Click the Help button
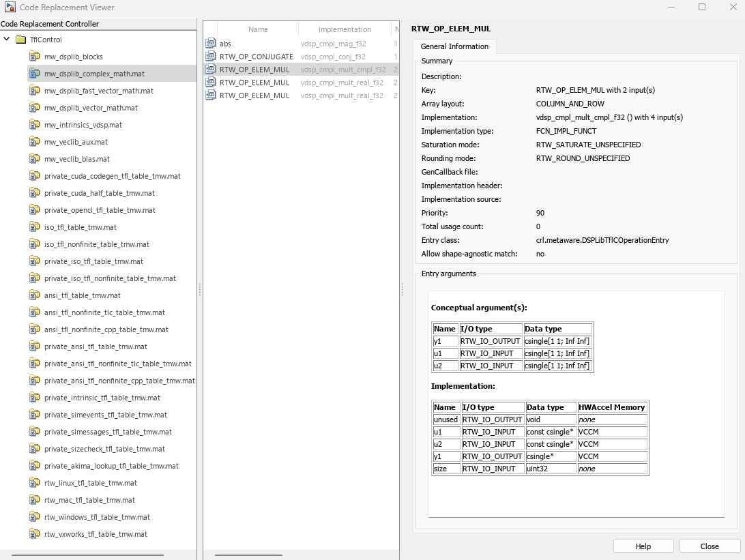 [x=643, y=546]
